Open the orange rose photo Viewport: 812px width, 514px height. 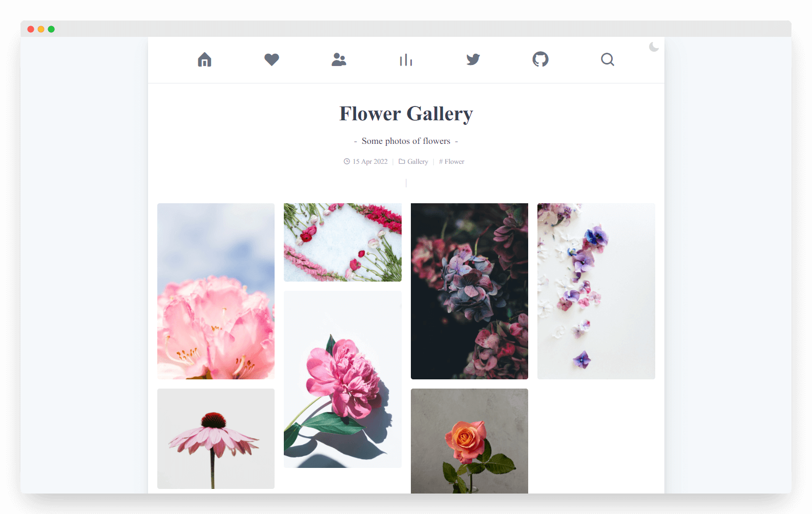(x=469, y=441)
